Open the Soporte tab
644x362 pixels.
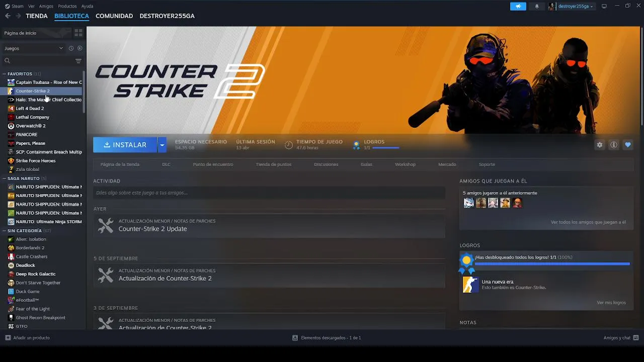click(487, 164)
